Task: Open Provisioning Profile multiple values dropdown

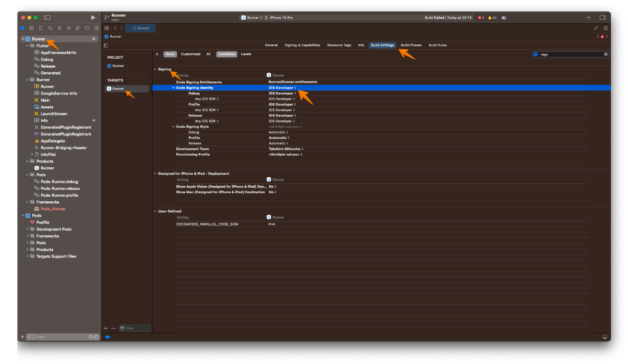Action: click(x=285, y=154)
